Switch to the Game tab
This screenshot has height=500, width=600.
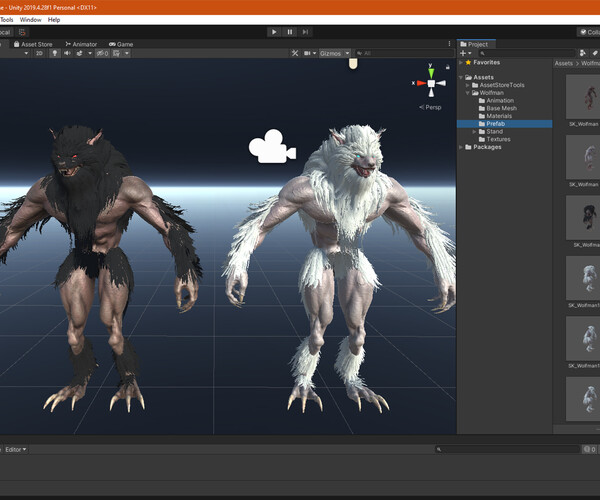(x=121, y=44)
